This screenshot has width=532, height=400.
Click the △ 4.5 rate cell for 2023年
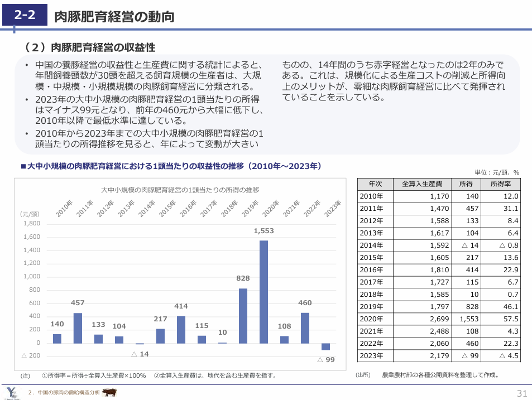click(501, 355)
